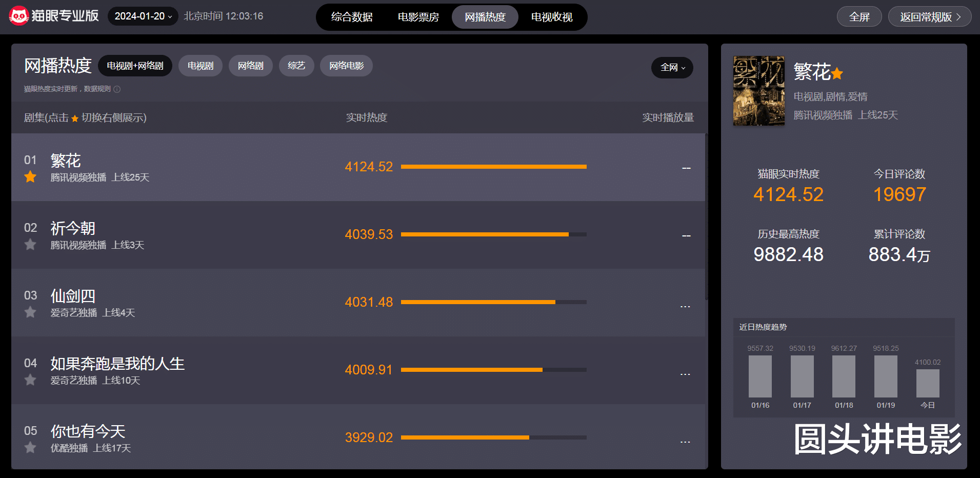
Task: Click the ranking list scrollbar
Action: click(x=706, y=217)
